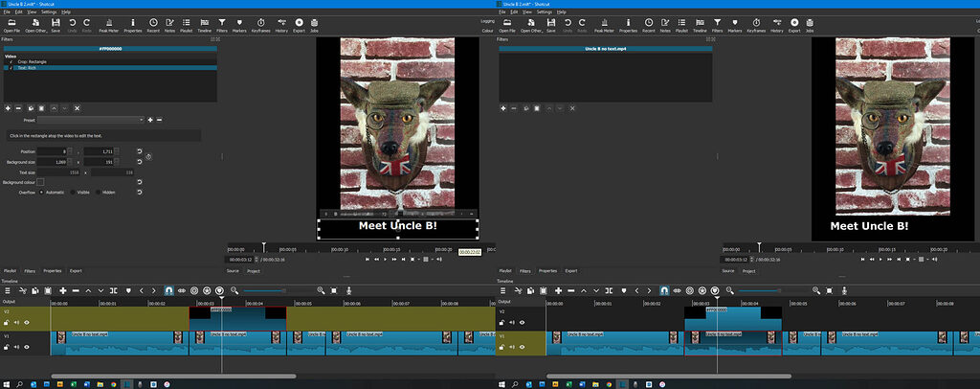Open timeline hamburger menu in left window
The image size is (980, 389).
pos(8,289)
